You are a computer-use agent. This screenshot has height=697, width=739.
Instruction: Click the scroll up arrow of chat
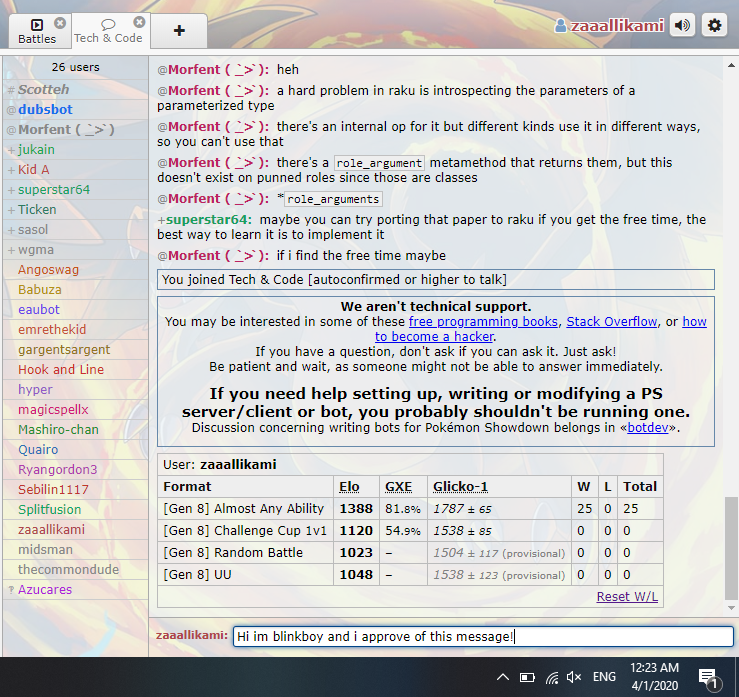[x=731, y=66]
